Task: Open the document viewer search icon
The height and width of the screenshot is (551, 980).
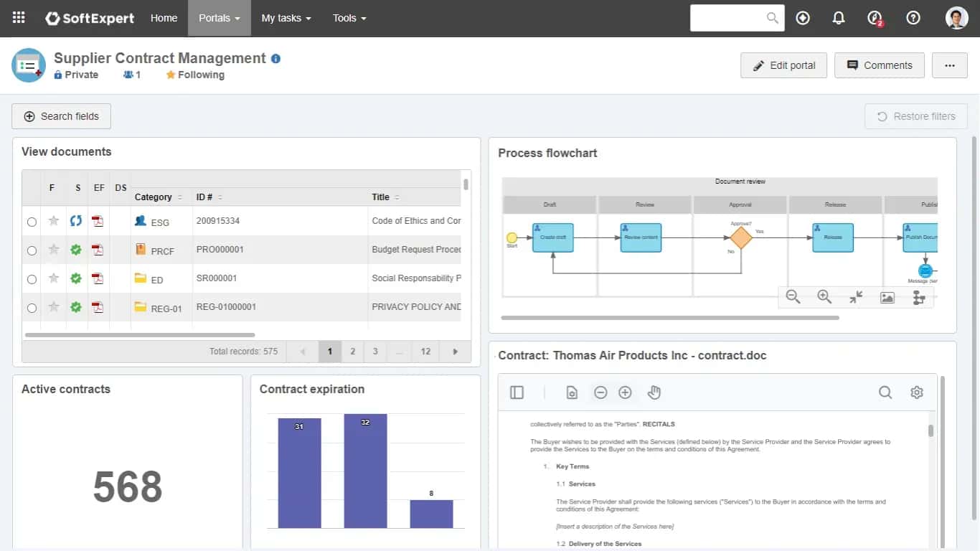Action: click(885, 392)
